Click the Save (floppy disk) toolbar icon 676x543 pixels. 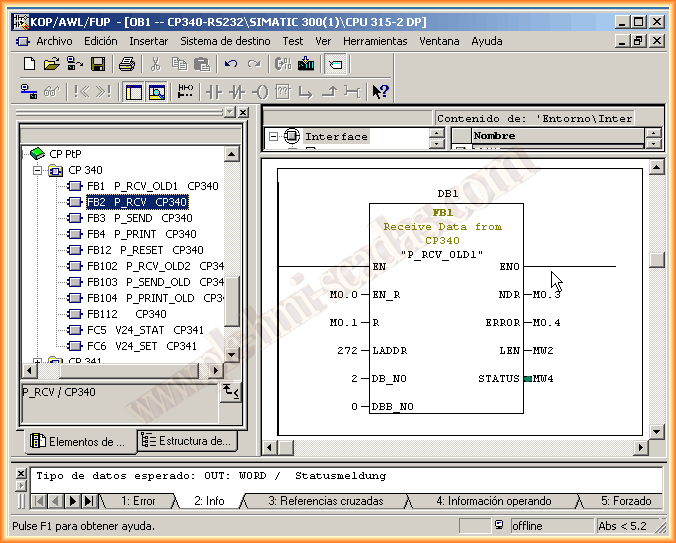[98, 64]
